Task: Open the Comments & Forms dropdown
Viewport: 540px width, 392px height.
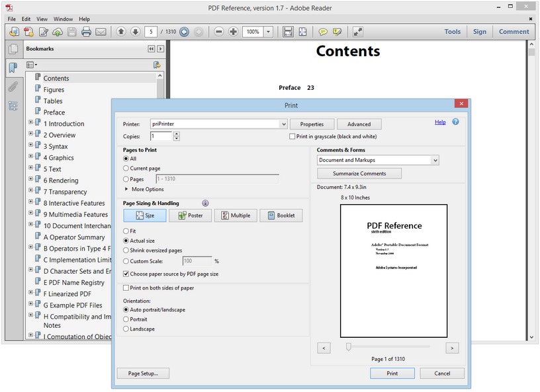Action: [x=435, y=160]
